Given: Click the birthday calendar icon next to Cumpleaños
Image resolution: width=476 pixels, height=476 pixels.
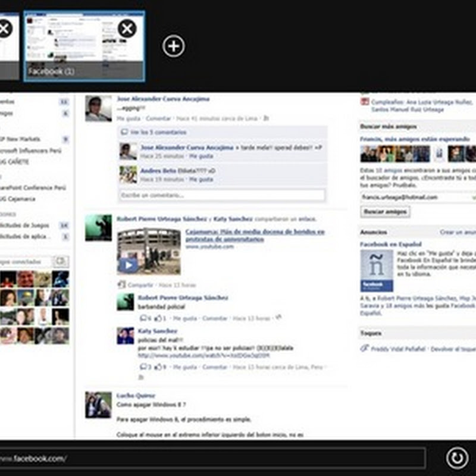Looking at the screenshot, I should (365, 102).
